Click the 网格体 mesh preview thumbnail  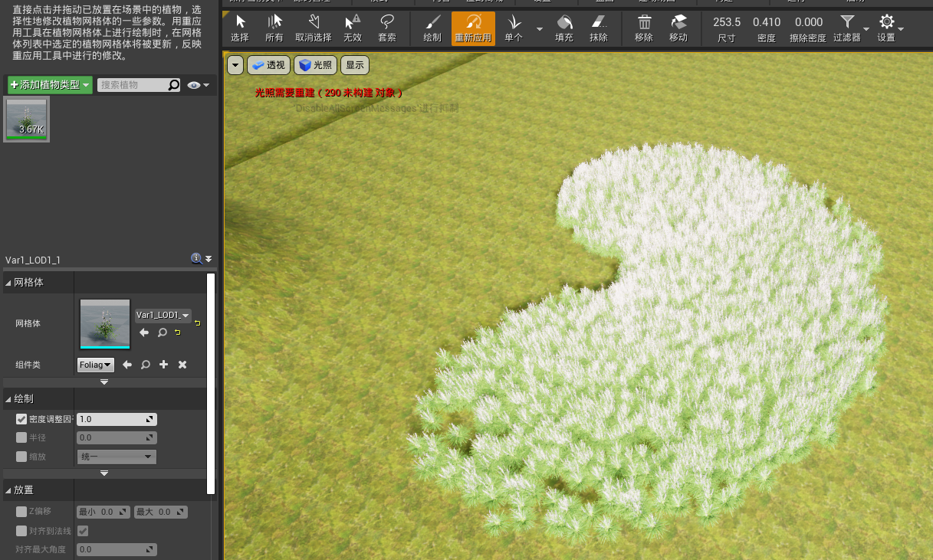105,324
